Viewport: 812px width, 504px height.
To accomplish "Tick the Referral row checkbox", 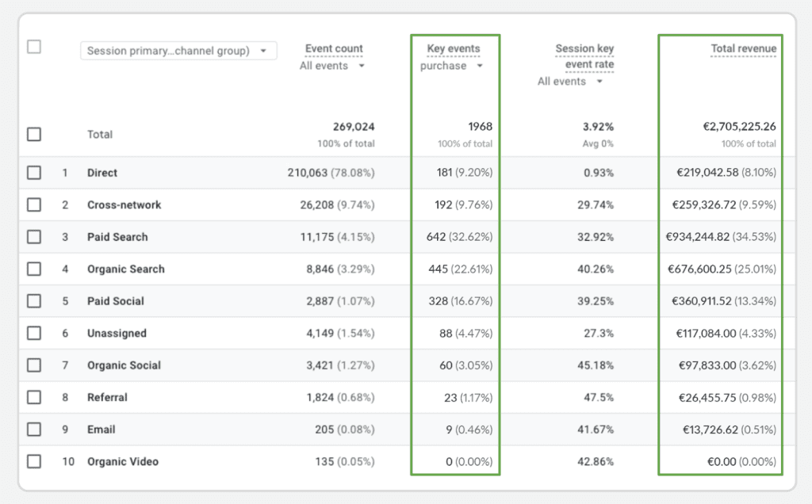I will (x=34, y=397).
